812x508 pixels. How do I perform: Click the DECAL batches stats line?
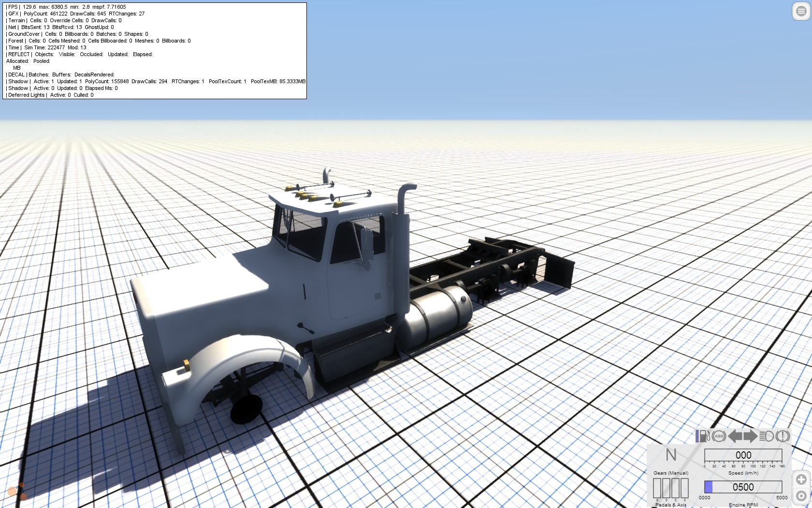pyautogui.click(x=60, y=75)
